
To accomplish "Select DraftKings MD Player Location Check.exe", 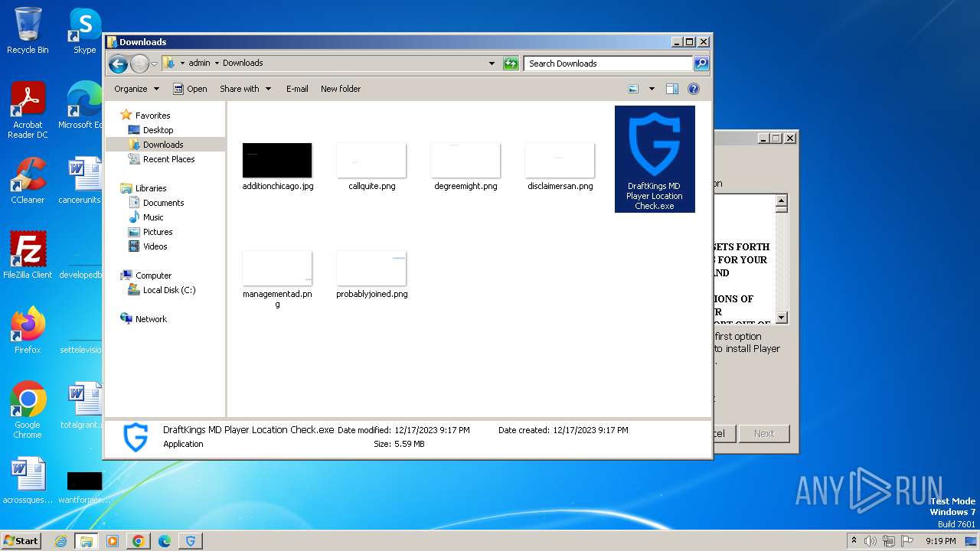I will (655, 159).
